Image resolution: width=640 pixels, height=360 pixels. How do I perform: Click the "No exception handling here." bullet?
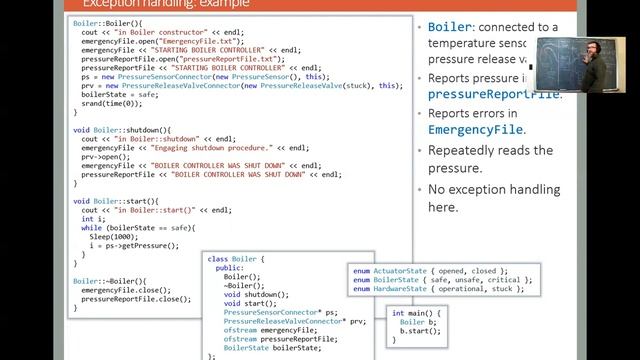click(494, 198)
